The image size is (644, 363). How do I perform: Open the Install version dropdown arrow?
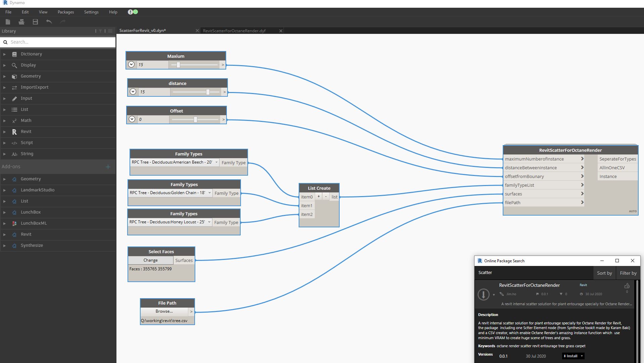[x=582, y=356]
